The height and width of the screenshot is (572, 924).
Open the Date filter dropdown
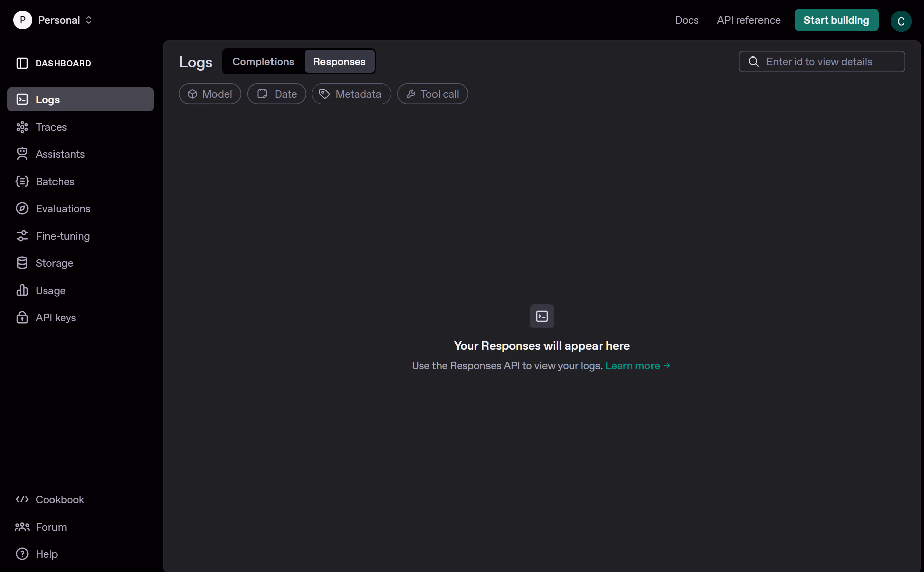277,94
